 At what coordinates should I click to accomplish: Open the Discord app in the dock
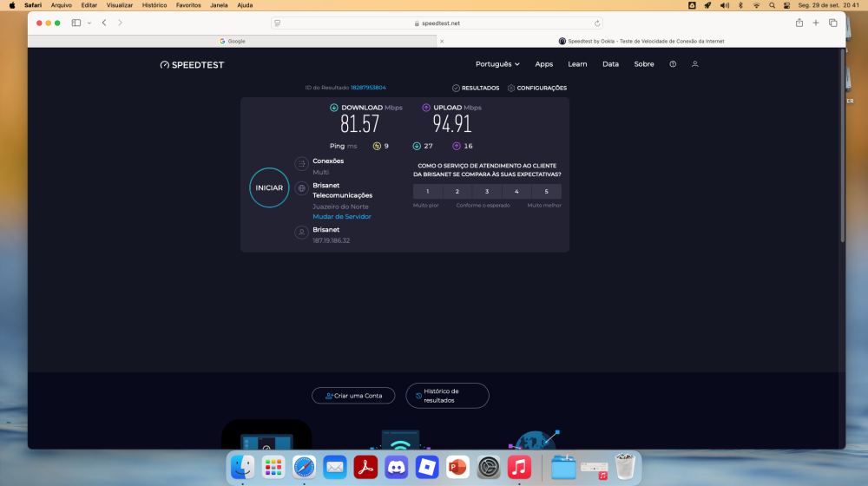[397, 467]
